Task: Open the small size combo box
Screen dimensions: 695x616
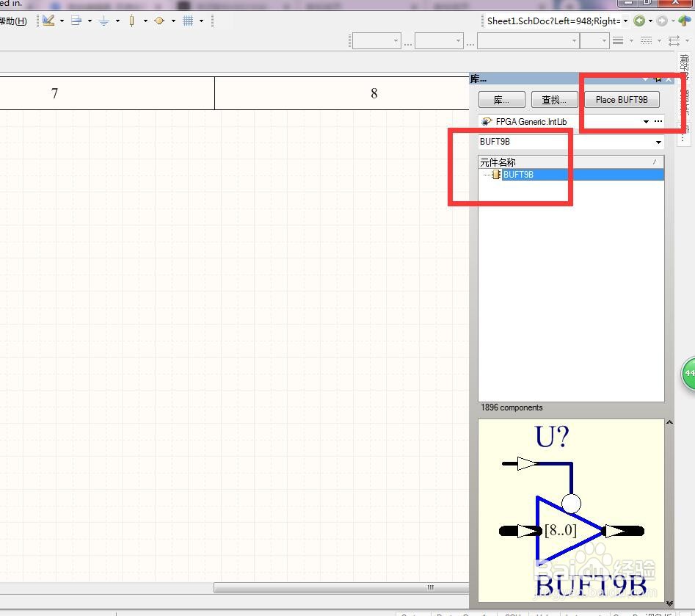Action: pyautogui.click(x=594, y=41)
